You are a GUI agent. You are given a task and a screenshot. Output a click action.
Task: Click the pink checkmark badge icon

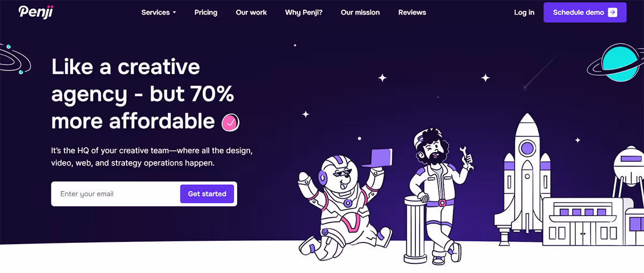click(x=231, y=123)
